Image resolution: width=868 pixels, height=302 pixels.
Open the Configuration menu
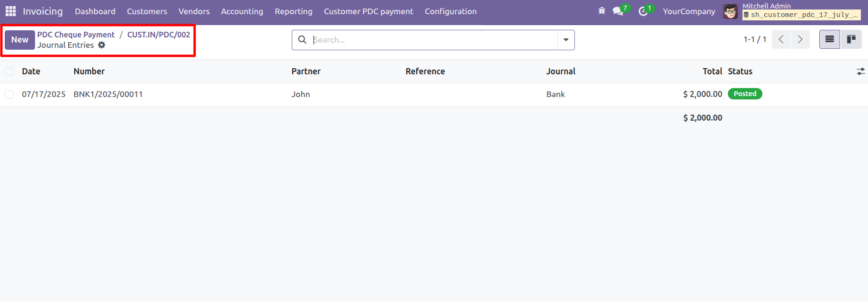(451, 11)
